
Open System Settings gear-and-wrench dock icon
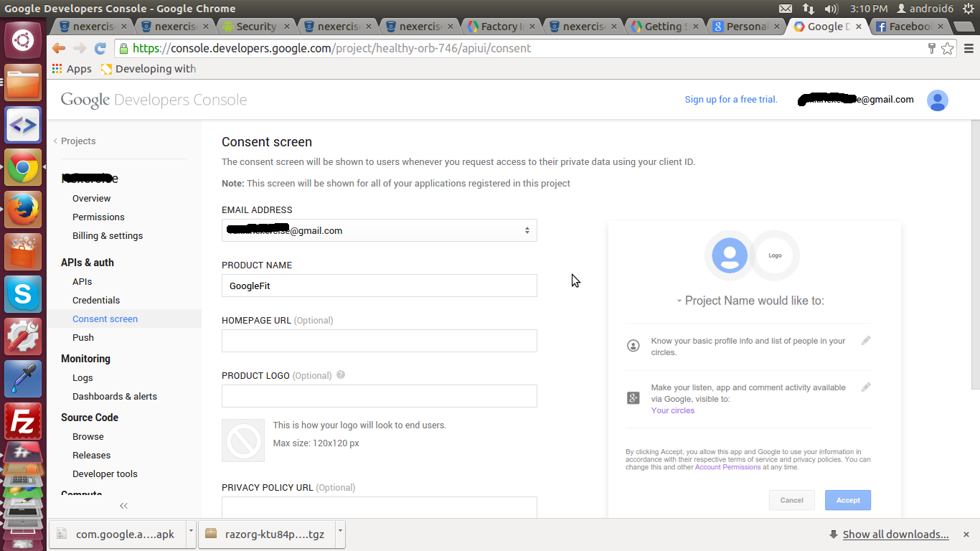(23, 336)
